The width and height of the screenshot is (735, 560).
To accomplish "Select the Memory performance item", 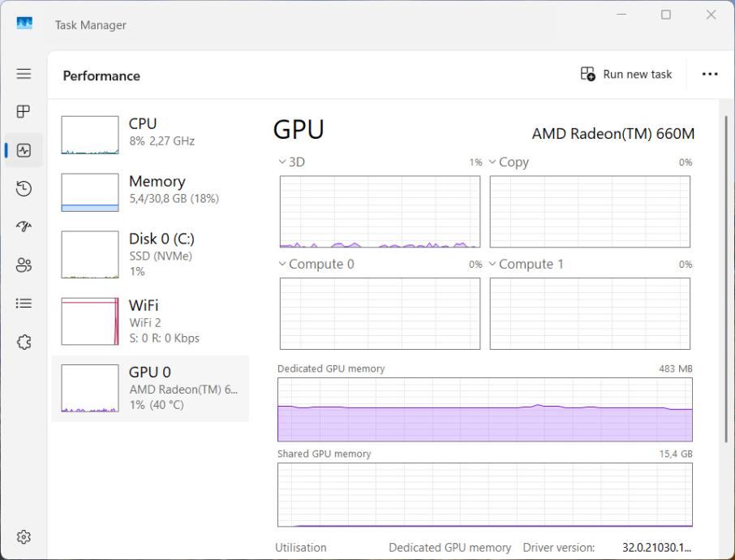I will (150, 191).
